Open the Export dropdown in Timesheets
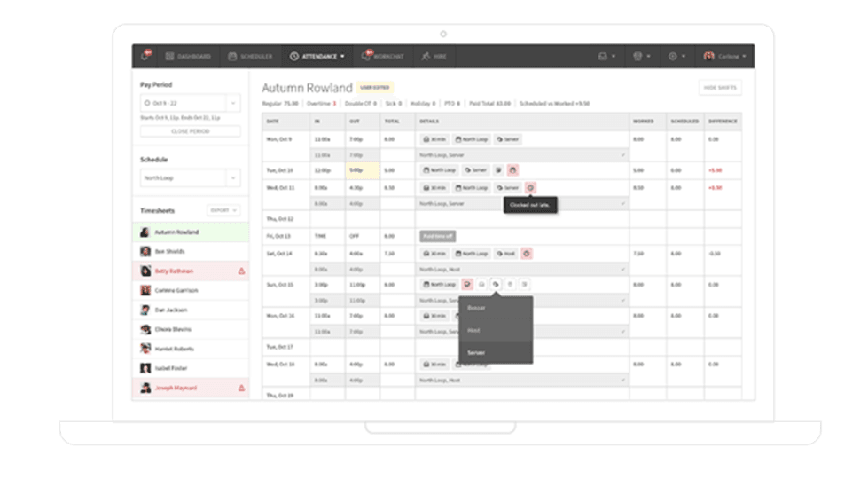 click(223, 210)
